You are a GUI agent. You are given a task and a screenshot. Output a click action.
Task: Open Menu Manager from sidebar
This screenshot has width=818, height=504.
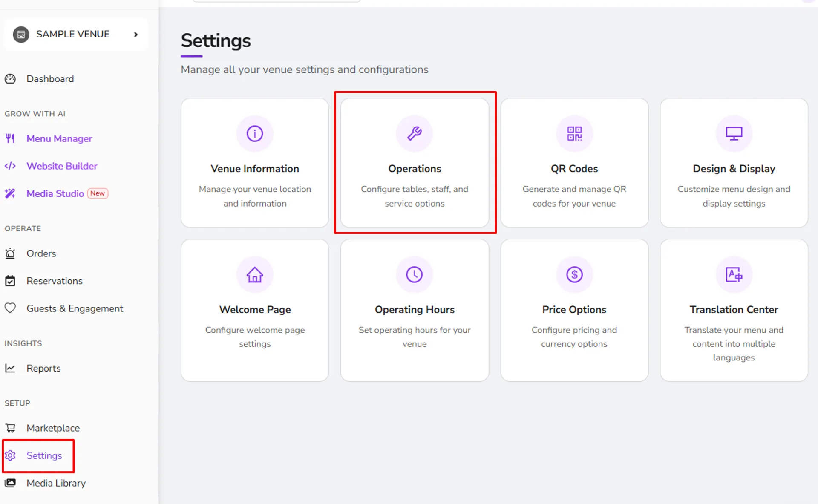[x=59, y=138]
